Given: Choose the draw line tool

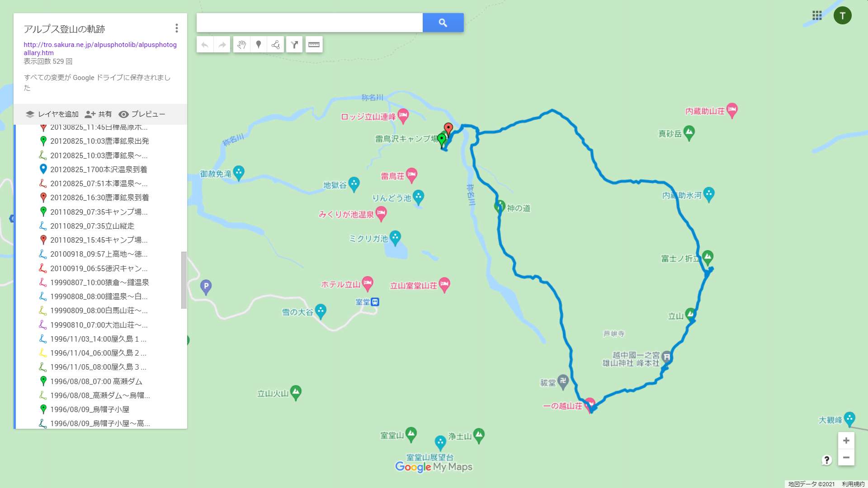Looking at the screenshot, I should click(x=276, y=45).
